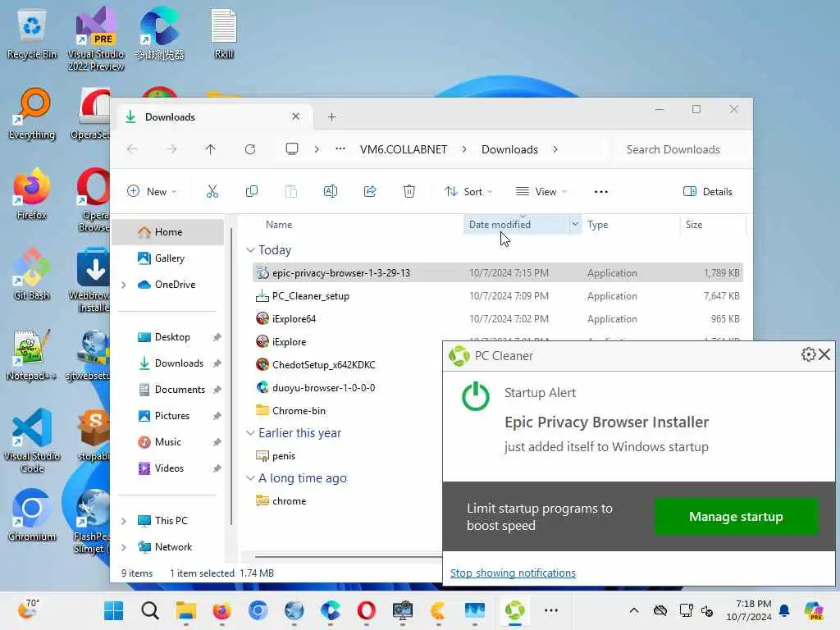
Task: Click VM6.COLLABNET in address breadcrumb
Action: 404,149
